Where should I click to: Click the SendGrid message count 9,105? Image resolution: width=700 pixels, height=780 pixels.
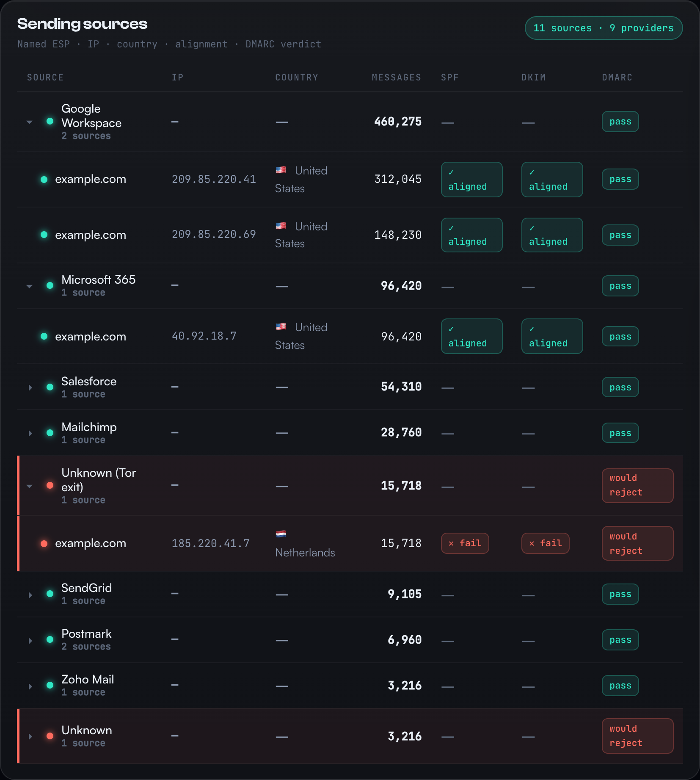tap(405, 594)
